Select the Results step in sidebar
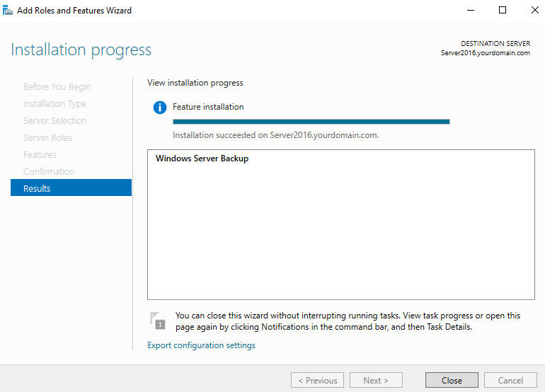The height and width of the screenshot is (392, 545). click(71, 188)
